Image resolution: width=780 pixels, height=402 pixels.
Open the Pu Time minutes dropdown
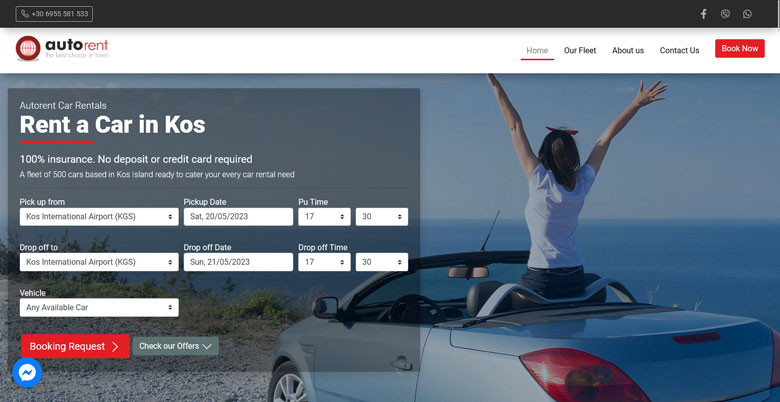[x=382, y=217]
